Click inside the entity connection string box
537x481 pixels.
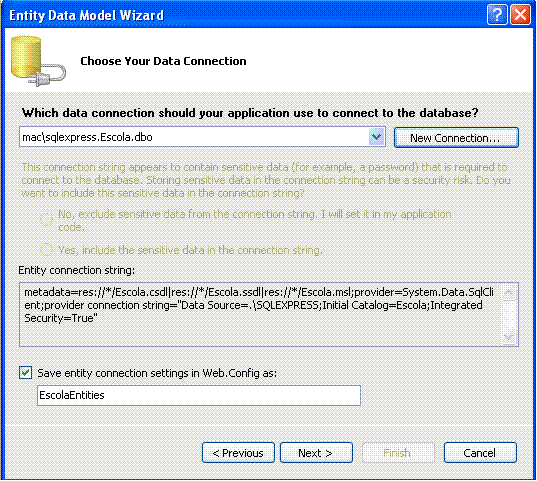pyautogui.click(x=260, y=314)
